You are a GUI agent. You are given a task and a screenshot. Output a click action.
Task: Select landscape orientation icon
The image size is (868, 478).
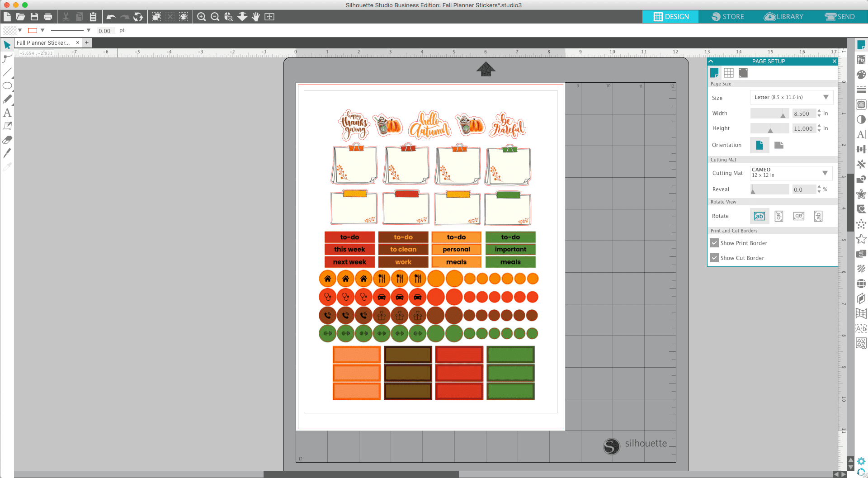(x=778, y=145)
